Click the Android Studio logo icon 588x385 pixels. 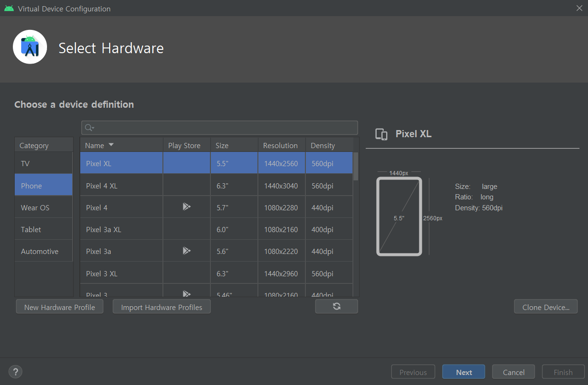coord(30,47)
